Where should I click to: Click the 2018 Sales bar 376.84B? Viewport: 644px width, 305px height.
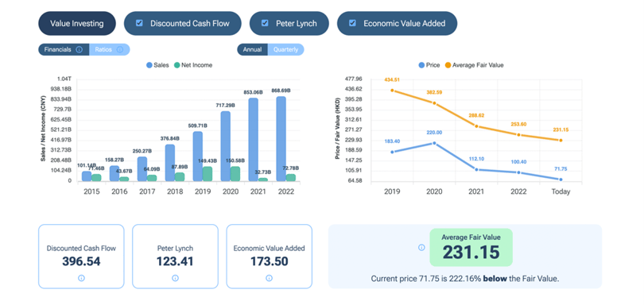[x=169, y=163]
